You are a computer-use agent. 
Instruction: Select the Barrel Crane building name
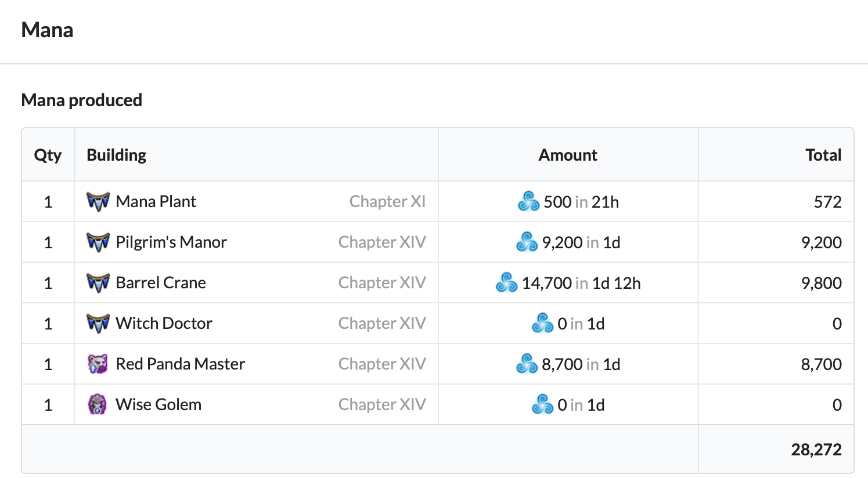[x=161, y=283]
